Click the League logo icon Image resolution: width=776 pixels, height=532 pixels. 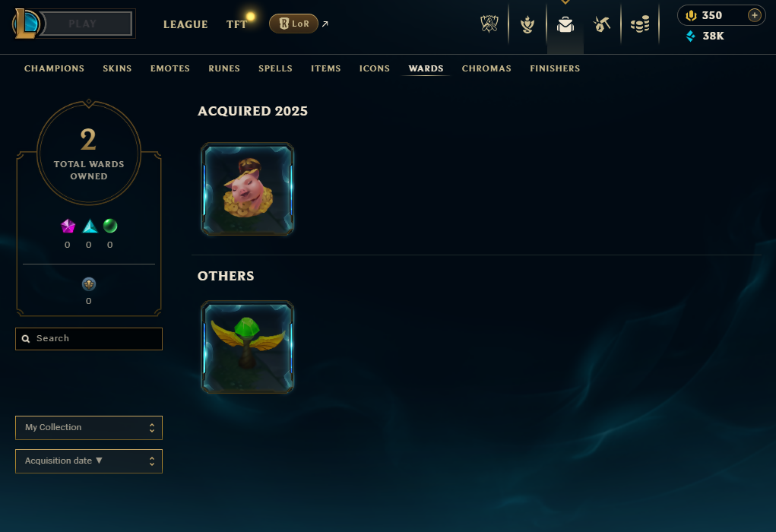[25, 24]
